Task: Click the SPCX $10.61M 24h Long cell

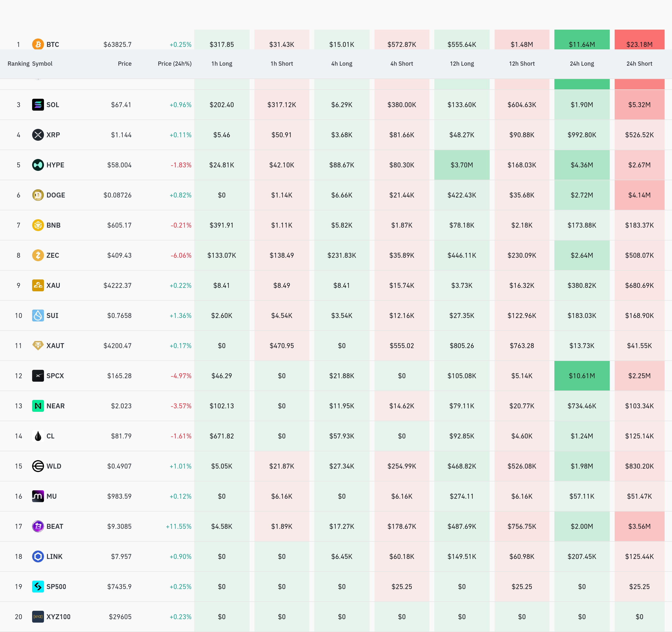Action: pyautogui.click(x=582, y=375)
